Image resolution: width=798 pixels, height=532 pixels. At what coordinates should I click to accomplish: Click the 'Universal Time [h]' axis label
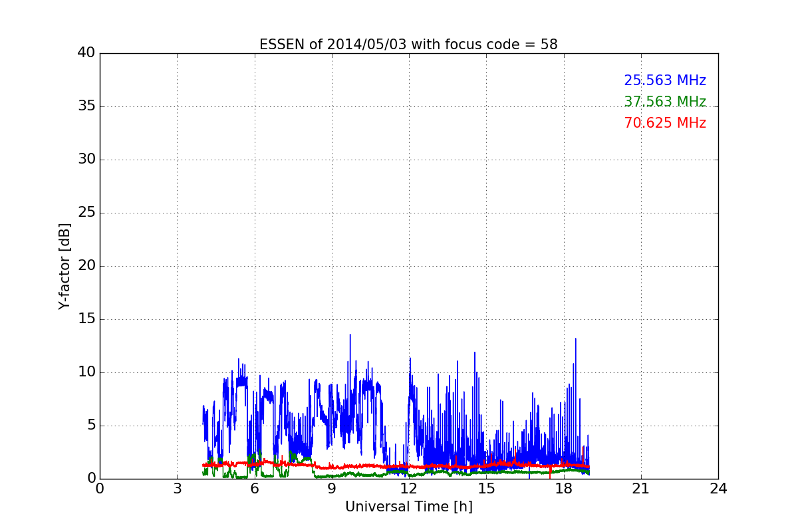[409, 507]
